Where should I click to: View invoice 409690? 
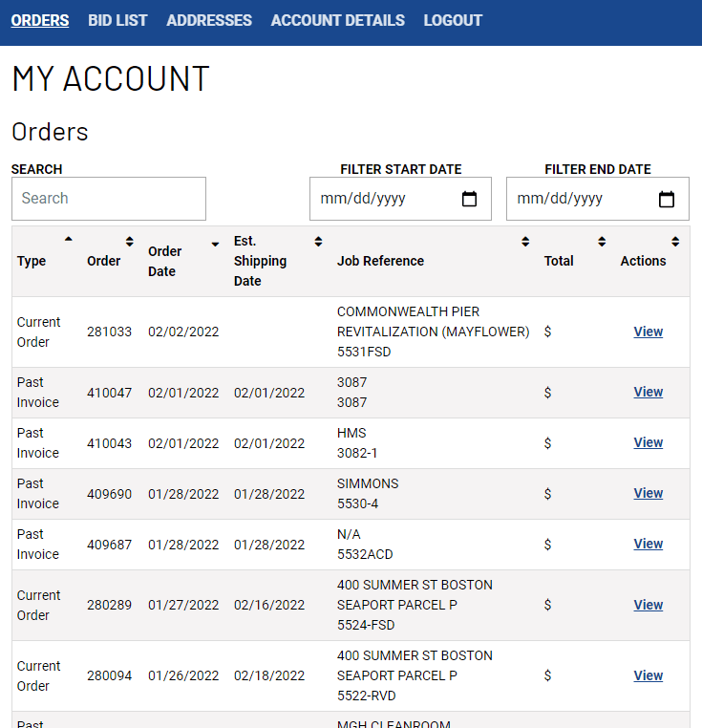point(649,493)
